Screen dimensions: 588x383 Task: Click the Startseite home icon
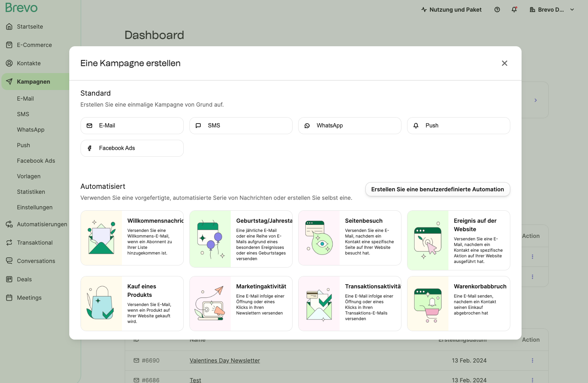9,26
